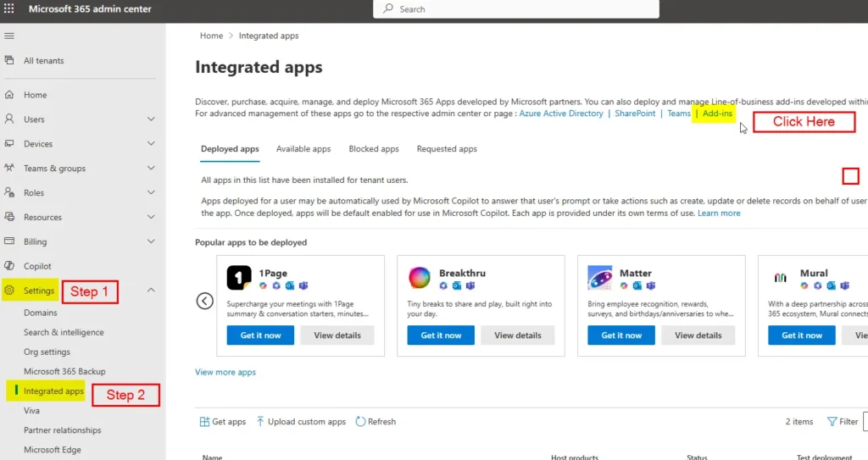Click Get it now for Matter
This screenshot has height=460, width=868.
(x=621, y=335)
